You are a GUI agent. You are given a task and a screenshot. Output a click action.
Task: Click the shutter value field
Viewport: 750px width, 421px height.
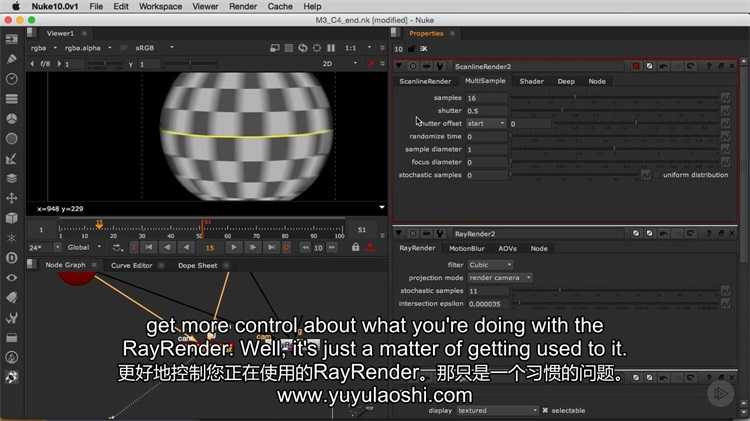486,111
